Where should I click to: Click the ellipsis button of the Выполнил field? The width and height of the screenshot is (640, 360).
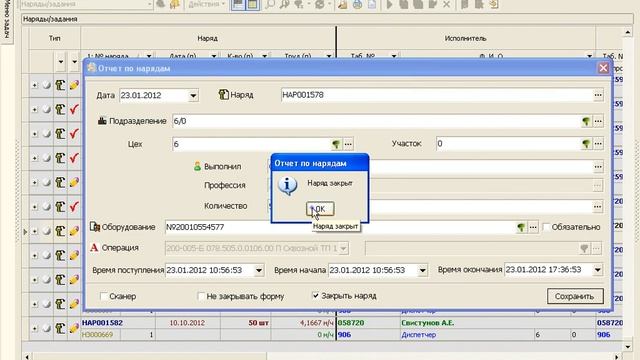pyautogui.click(x=598, y=167)
